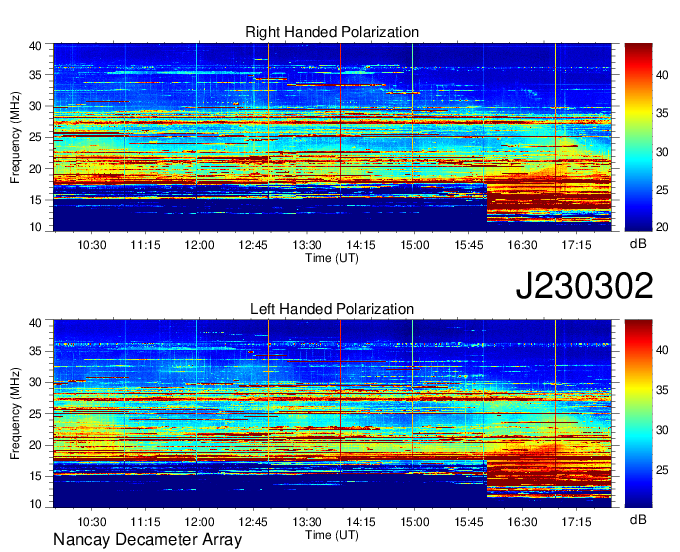Click the 10:30 time tick on Right Handed plot
680x552 pixels.
(92, 245)
